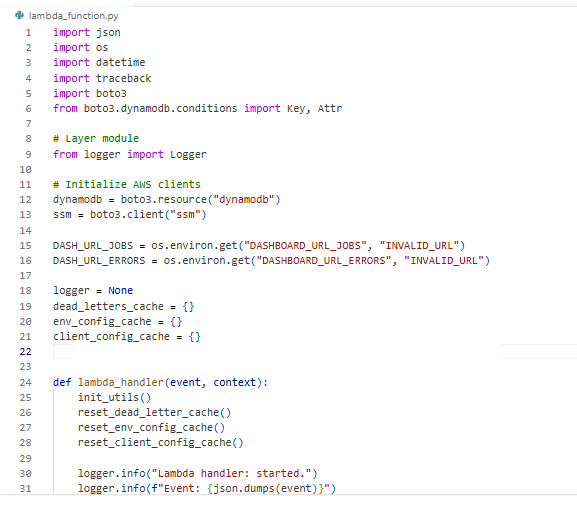The width and height of the screenshot is (577, 510).
Task: Click 'None' on line 18
Action: click(121, 291)
